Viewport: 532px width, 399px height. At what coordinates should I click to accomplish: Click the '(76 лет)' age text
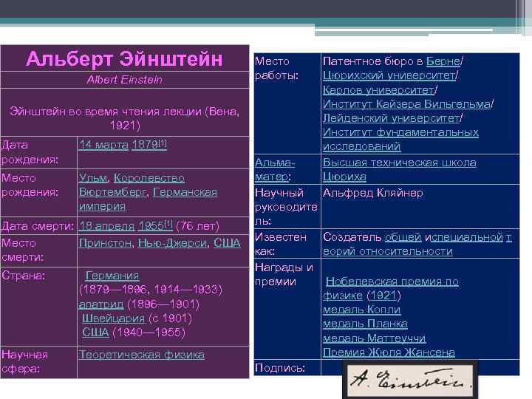(197, 226)
